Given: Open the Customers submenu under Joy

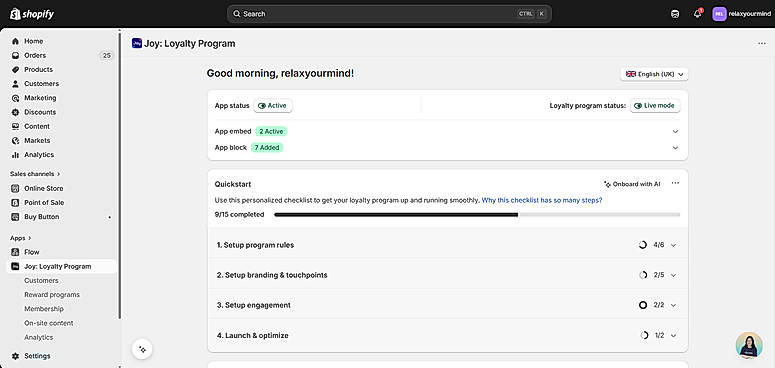Looking at the screenshot, I should (41, 281).
